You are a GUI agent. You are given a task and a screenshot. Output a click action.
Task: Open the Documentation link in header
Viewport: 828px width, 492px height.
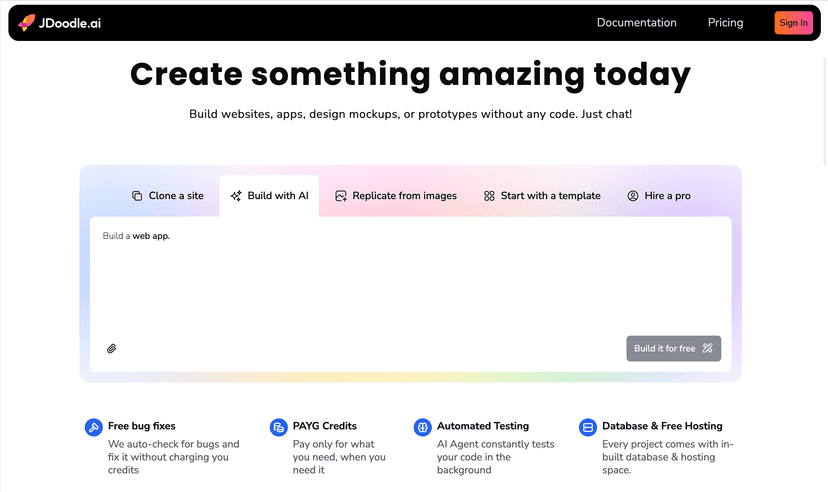636,22
